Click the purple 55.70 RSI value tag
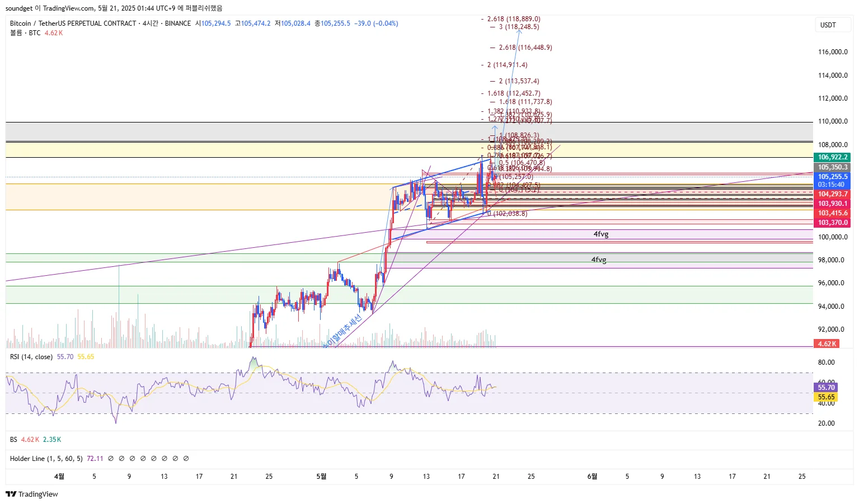Viewport: 859px width, 504px height. point(826,388)
